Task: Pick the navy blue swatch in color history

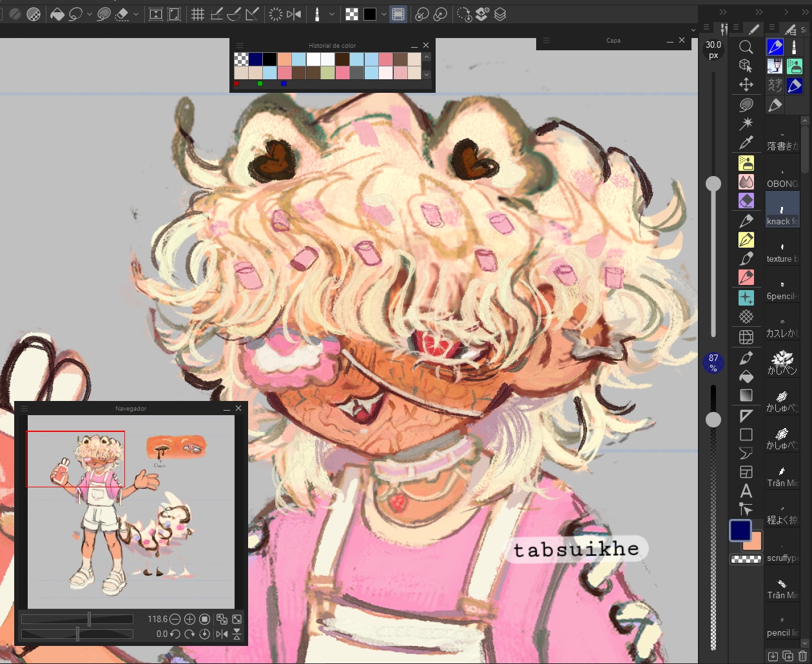Action: click(x=255, y=59)
